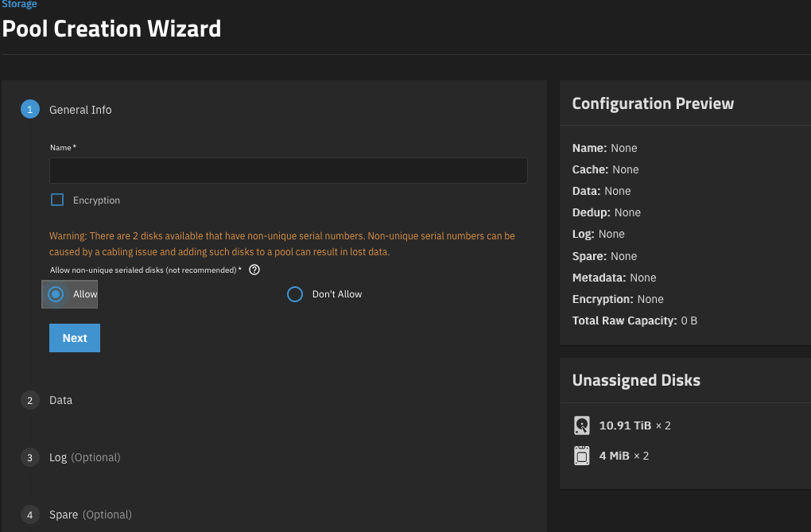Select the Don't Allow radio button
Screen dimensions: 811x532
tap(295, 294)
